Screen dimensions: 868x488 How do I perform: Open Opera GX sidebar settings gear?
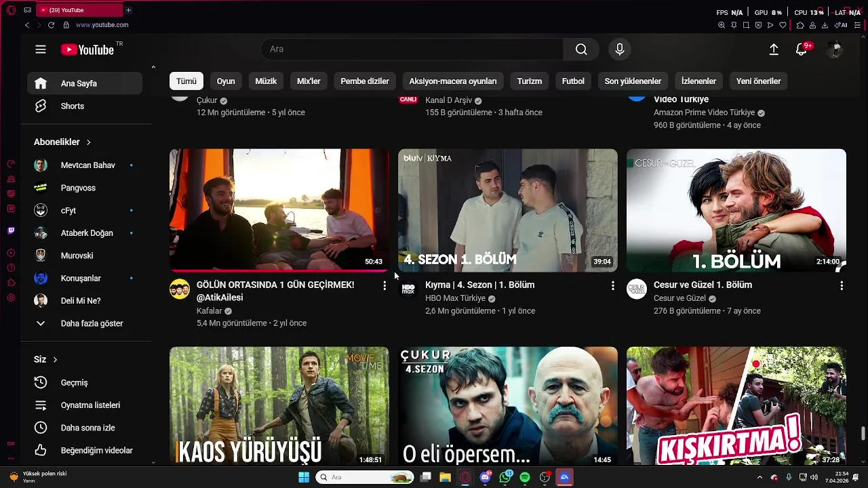pos(11,298)
